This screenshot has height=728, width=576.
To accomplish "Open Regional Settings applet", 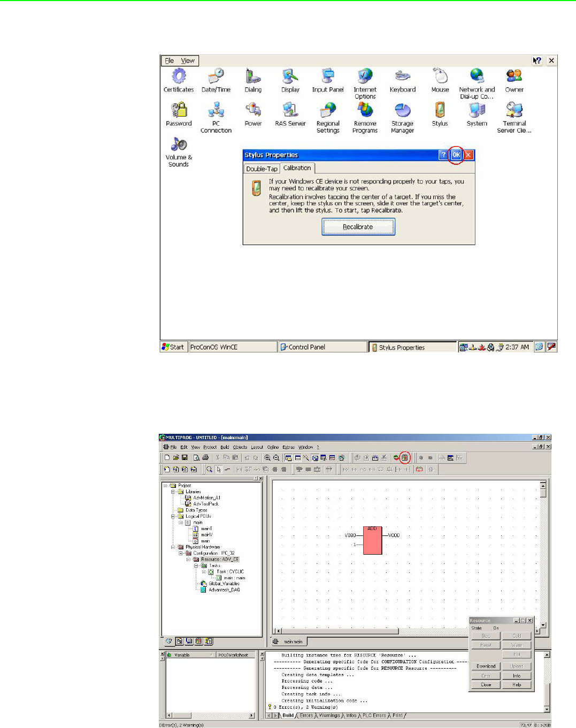I will tap(328, 118).
